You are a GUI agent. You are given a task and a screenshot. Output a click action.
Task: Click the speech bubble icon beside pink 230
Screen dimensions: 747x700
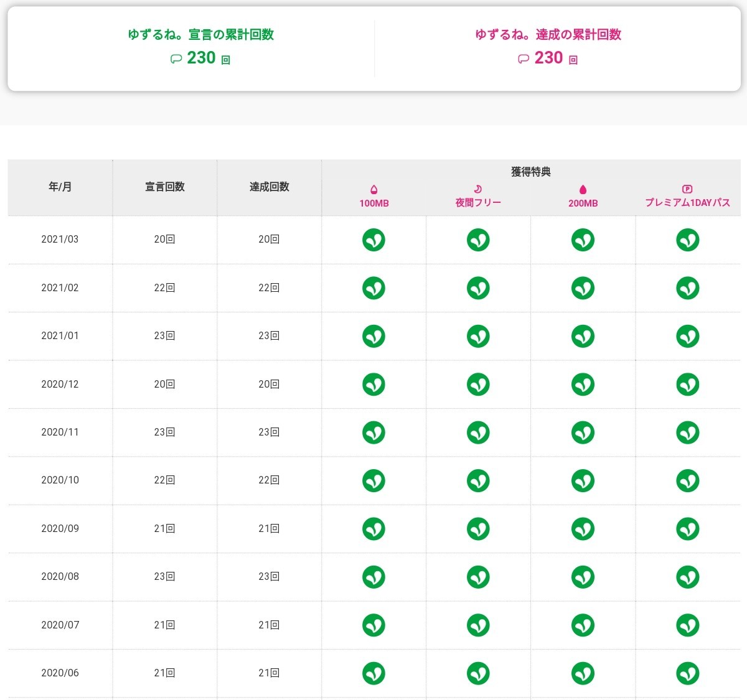(x=524, y=59)
